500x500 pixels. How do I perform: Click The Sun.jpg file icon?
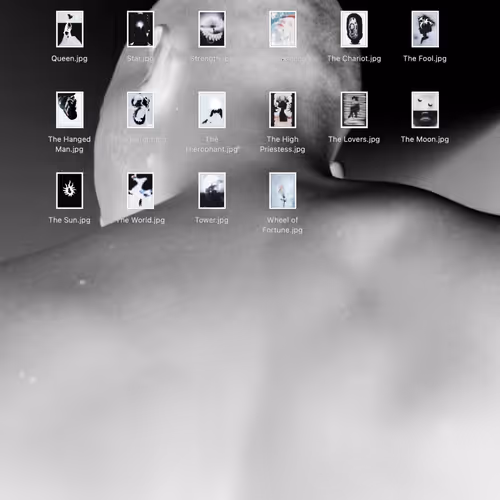70,191
